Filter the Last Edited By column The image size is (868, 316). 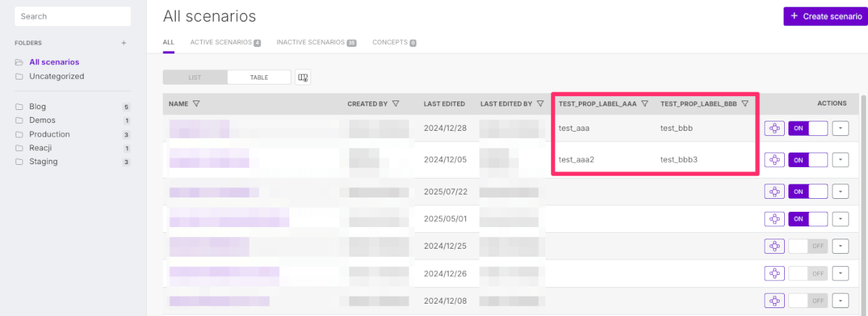(x=540, y=103)
